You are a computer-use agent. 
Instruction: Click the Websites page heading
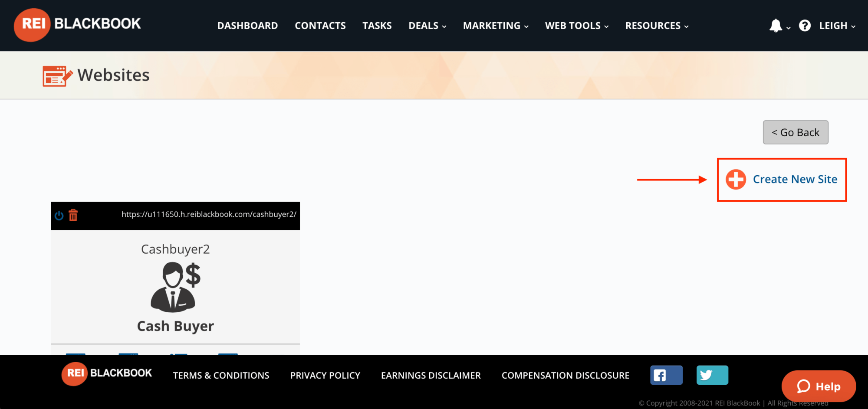(x=113, y=75)
